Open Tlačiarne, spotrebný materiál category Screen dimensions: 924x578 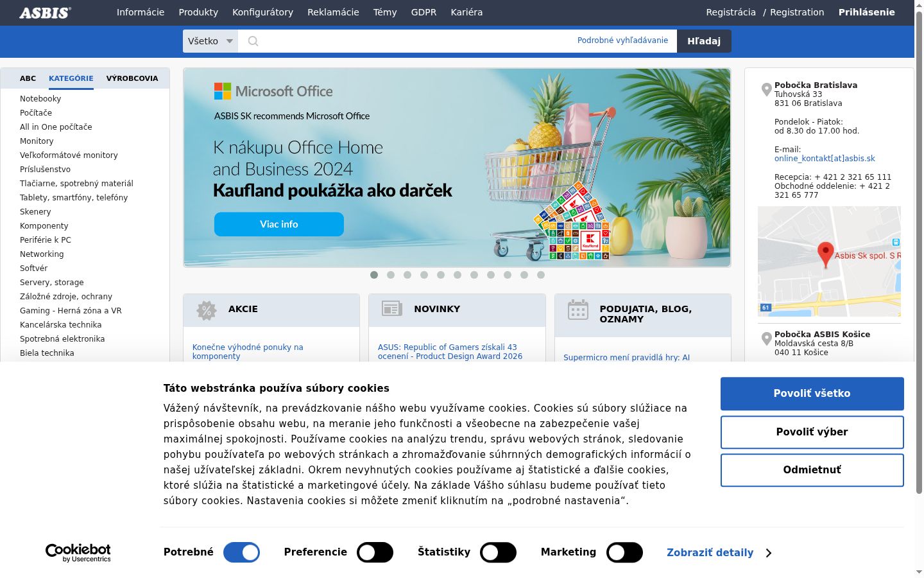tap(76, 184)
